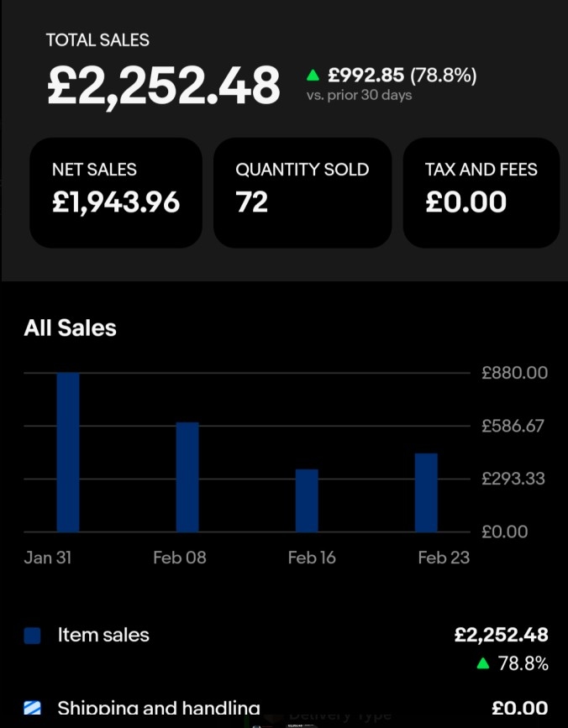This screenshot has height=728, width=568.
Task: Open the Quantity Sold card
Action: 302,192
